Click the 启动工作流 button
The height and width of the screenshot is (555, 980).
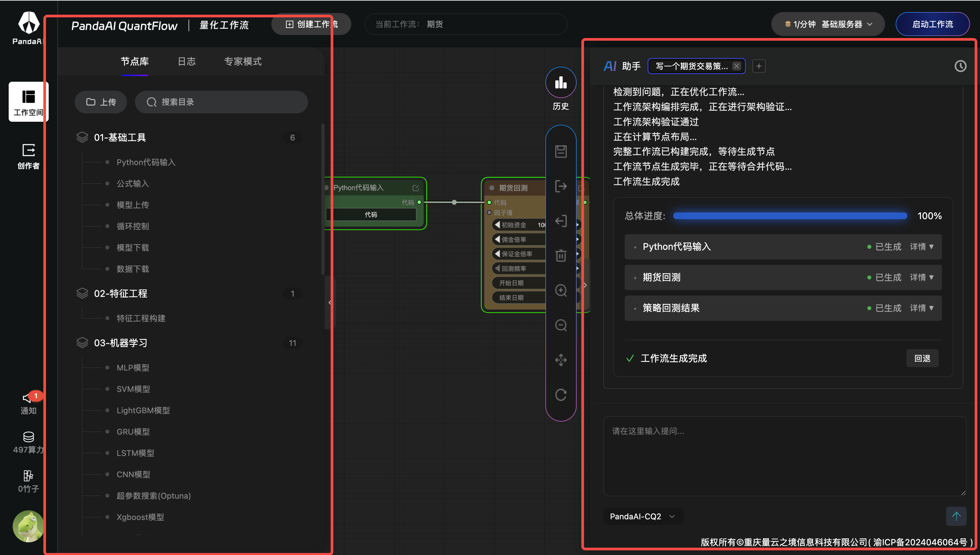(932, 24)
